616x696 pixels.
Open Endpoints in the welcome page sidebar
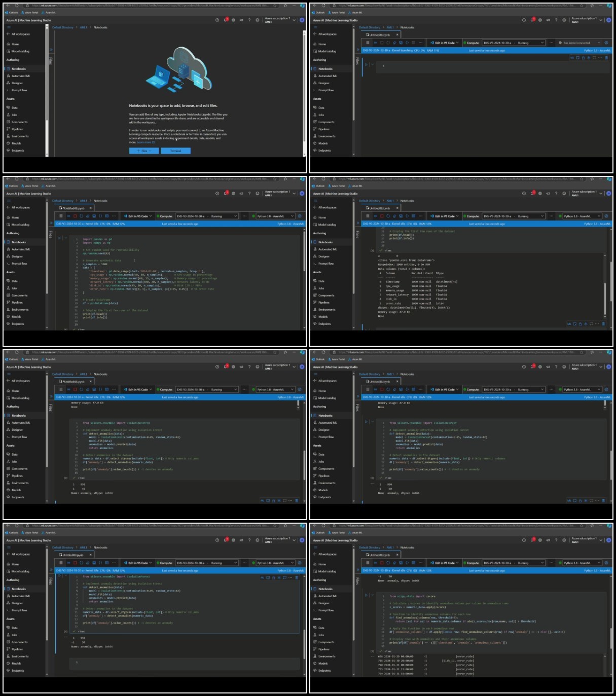point(18,151)
